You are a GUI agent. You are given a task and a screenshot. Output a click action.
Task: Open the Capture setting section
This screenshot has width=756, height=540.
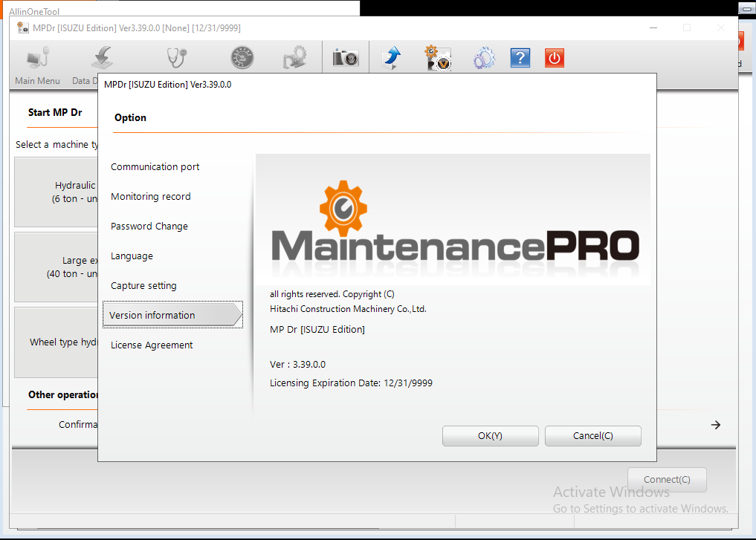tap(143, 286)
